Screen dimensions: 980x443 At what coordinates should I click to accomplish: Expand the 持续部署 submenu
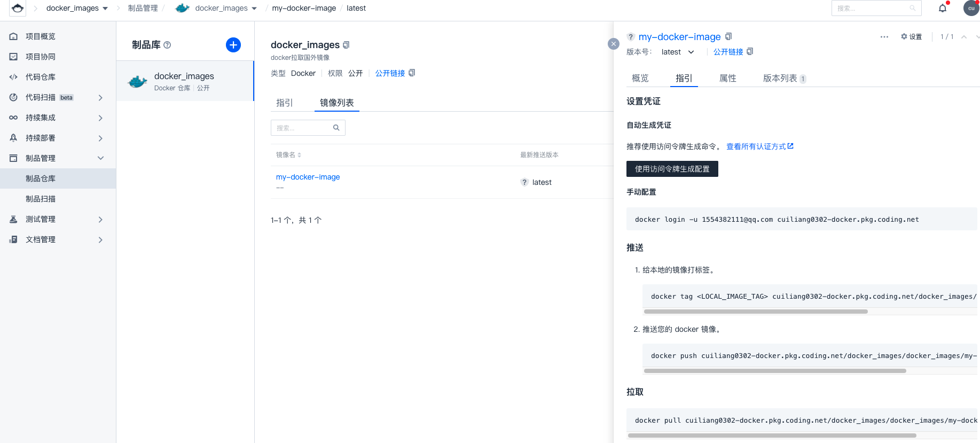100,138
